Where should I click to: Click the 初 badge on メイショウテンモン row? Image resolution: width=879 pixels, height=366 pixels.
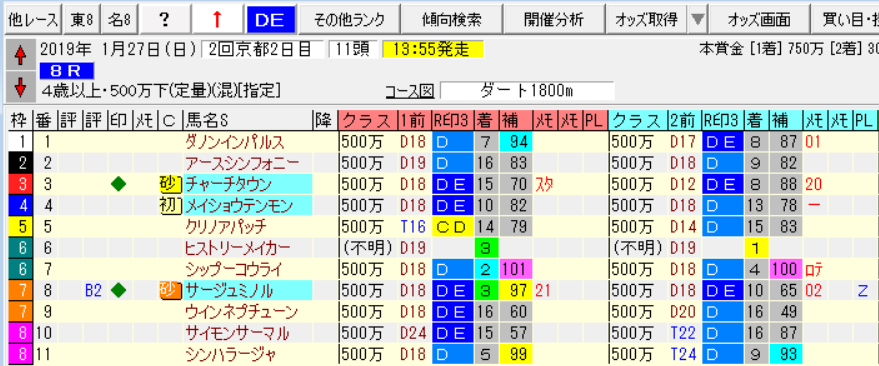coord(170,206)
